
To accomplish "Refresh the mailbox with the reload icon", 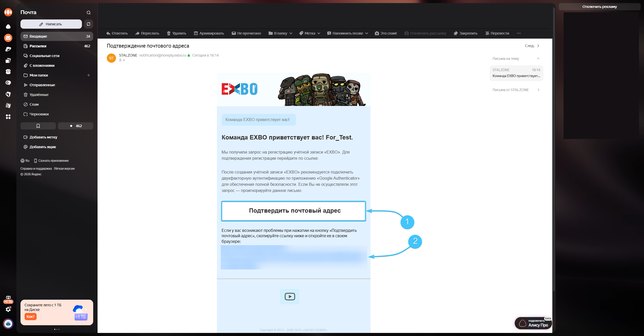I will tap(89, 24).
